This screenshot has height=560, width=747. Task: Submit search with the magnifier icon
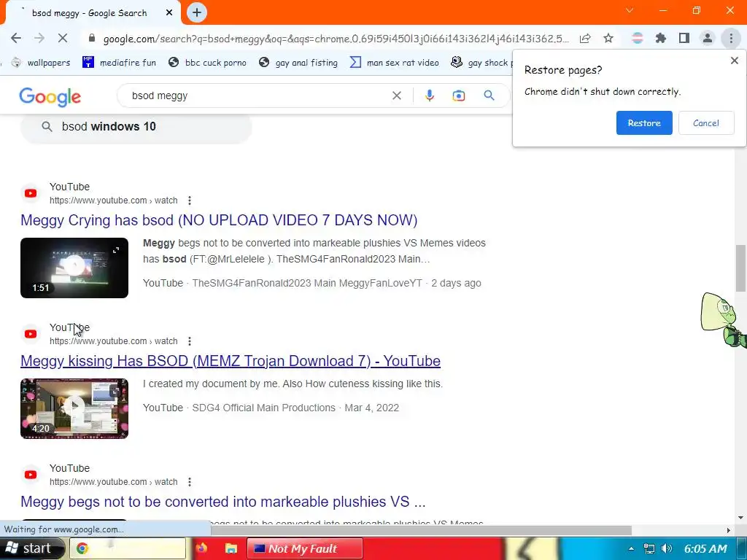click(489, 96)
